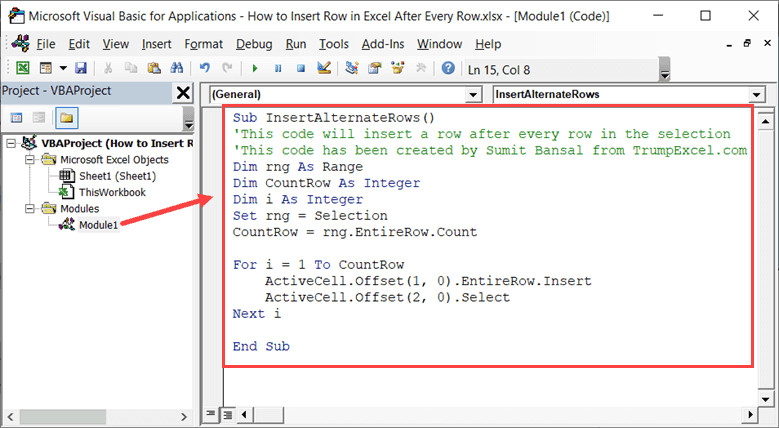779x428 pixels.
Task: Collapse the Microsoft Excel Objects folder
Action: (30, 159)
